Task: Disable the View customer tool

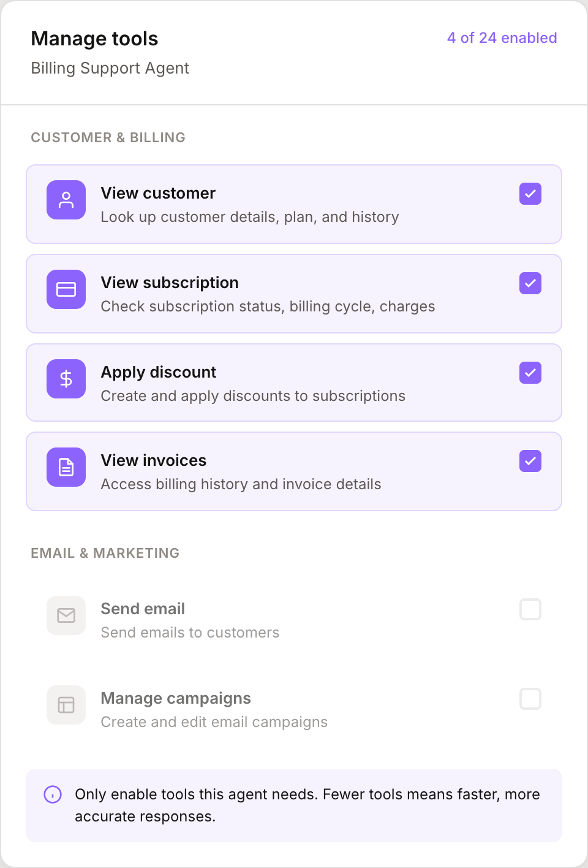Action: [530, 194]
